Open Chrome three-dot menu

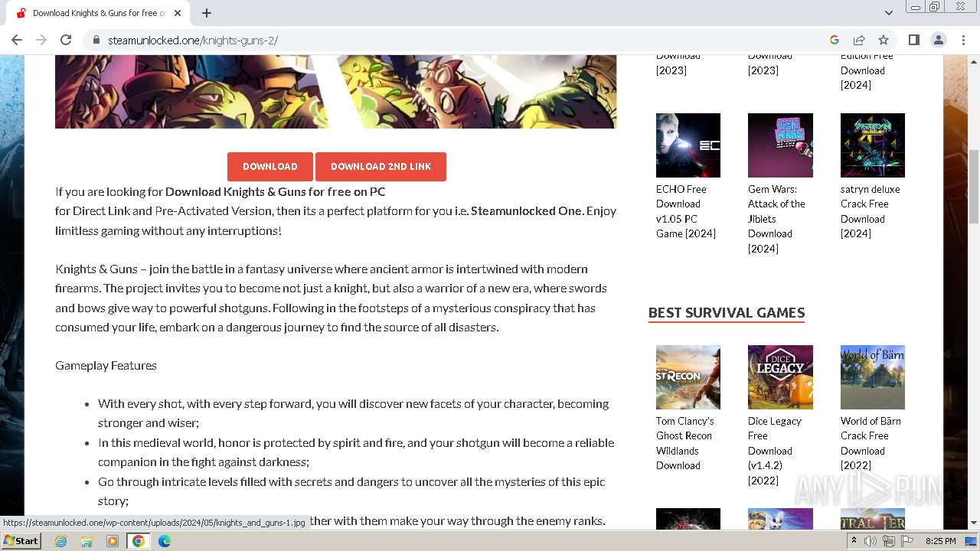click(963, 40)
